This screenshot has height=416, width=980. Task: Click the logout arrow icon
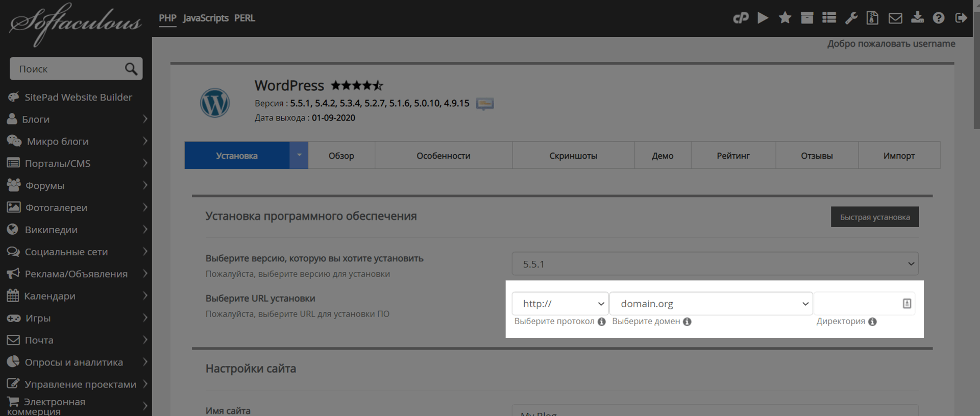pyautogui.click(x=961, y=18)
